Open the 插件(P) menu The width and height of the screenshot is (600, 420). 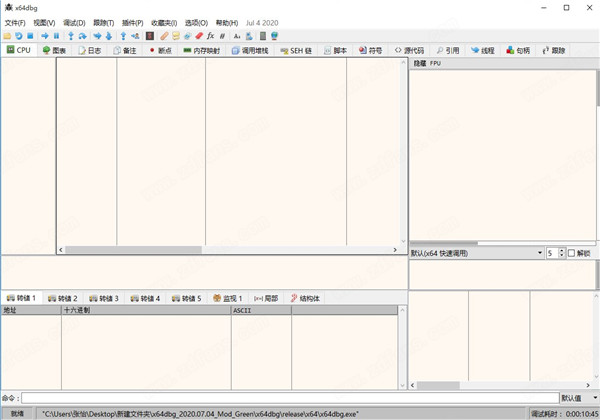coord(132,23)
